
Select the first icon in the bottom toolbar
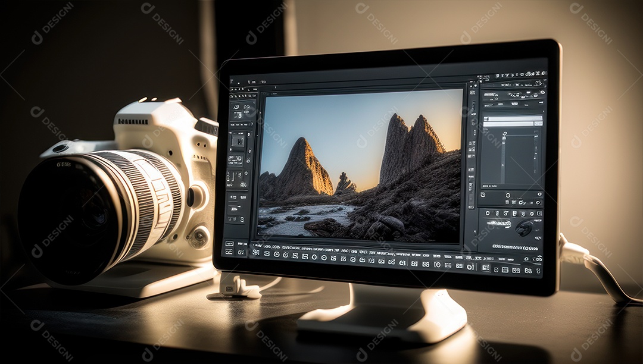[x=256, y=252]
